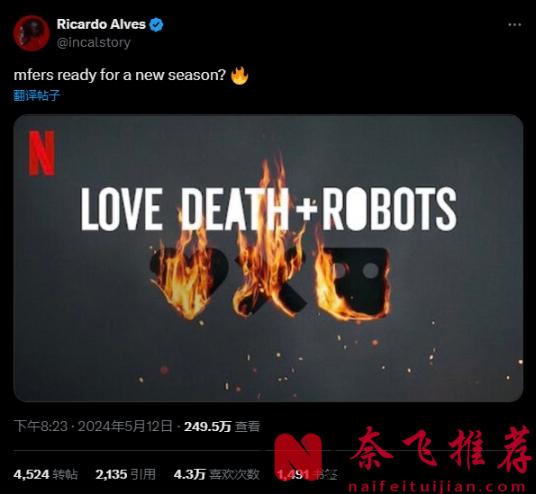Click the red Netflix N logo in image
Image resolution: width=536 pixels, height=494 pixels.
pos(42,153)
